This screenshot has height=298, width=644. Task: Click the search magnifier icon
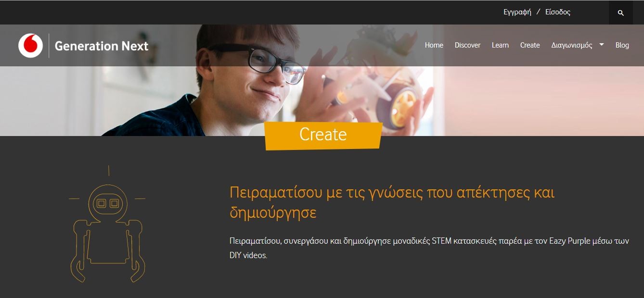tap(620, 13)
